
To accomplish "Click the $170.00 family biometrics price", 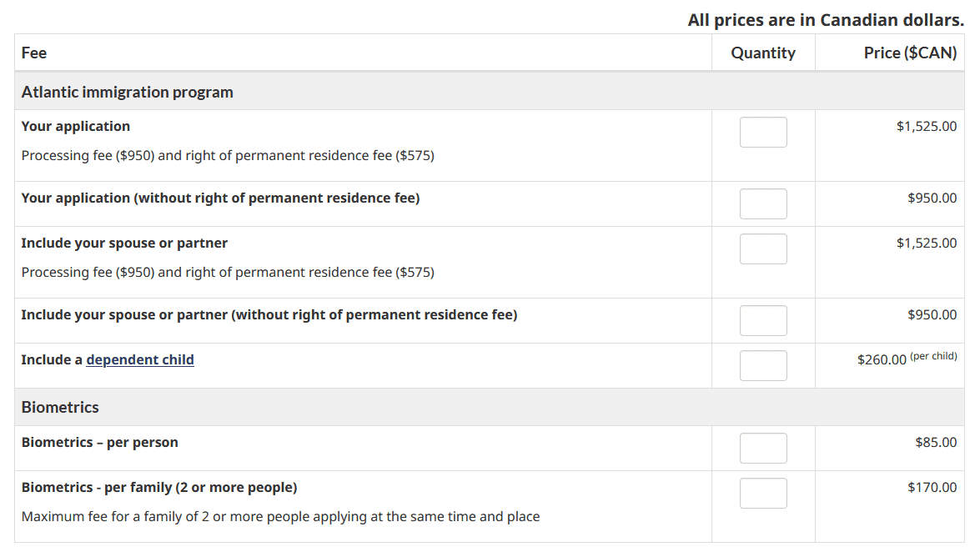I will (x=932, y=487).
